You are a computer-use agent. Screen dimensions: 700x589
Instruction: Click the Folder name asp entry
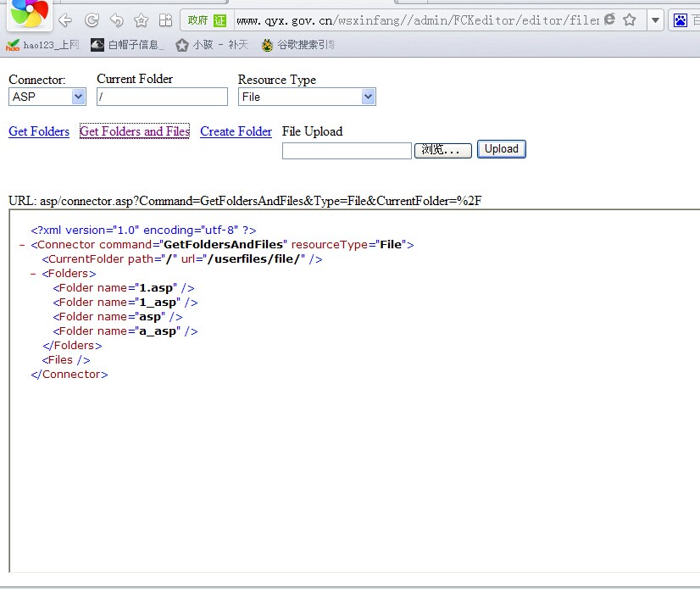pos(118,317)
